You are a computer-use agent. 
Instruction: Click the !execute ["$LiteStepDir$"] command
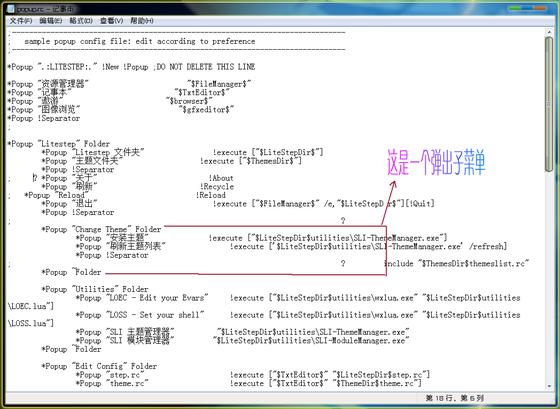pyautogui.click(x=268, y=153)
